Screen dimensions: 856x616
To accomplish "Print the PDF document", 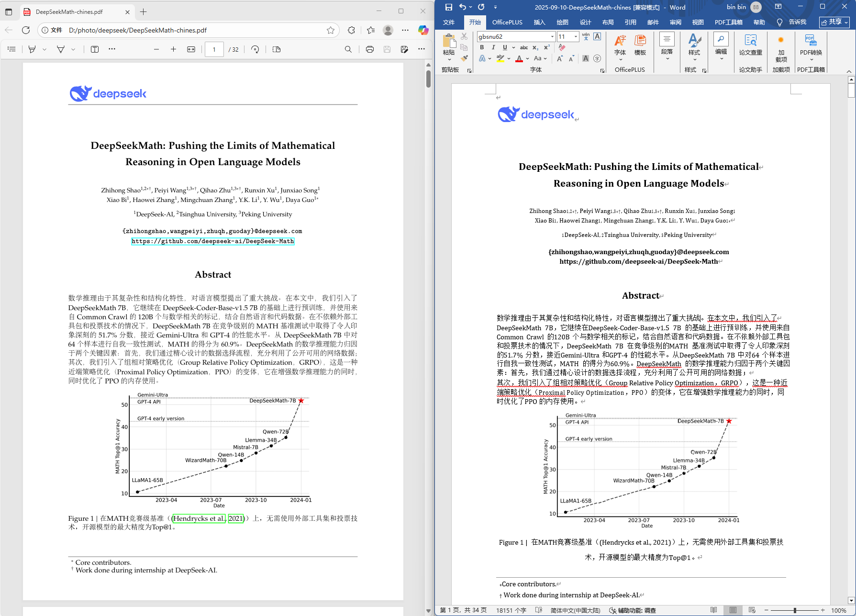I will [x=369, y=49].
